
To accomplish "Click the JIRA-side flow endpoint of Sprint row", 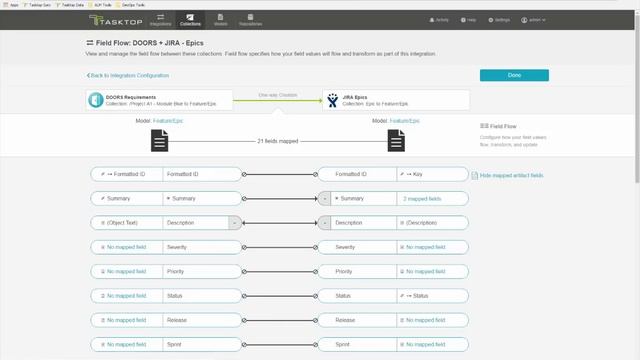I will [x=315, y=345].
